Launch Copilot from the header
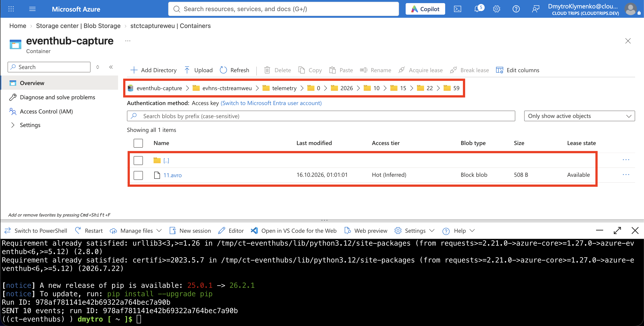 pos(425,9)
